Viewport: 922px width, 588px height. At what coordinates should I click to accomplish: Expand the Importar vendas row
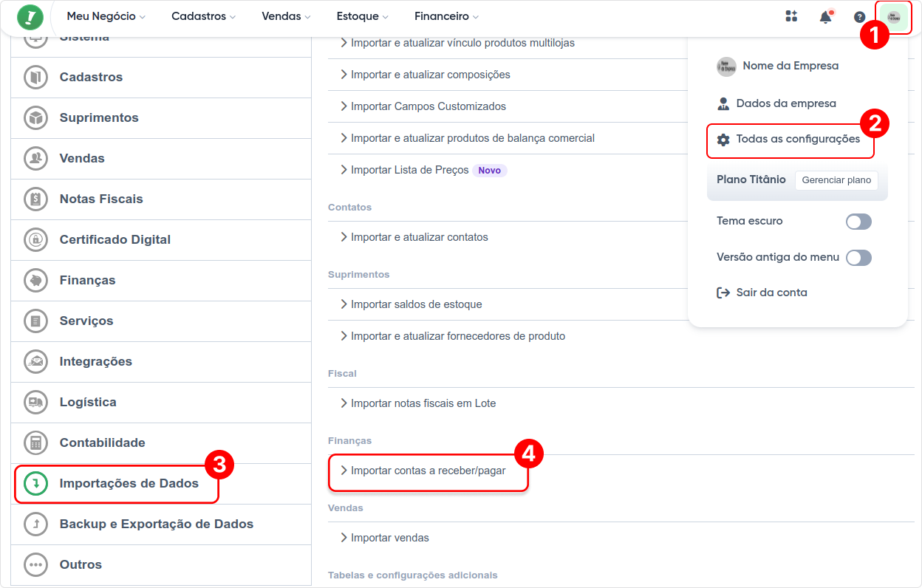(384, 538)
